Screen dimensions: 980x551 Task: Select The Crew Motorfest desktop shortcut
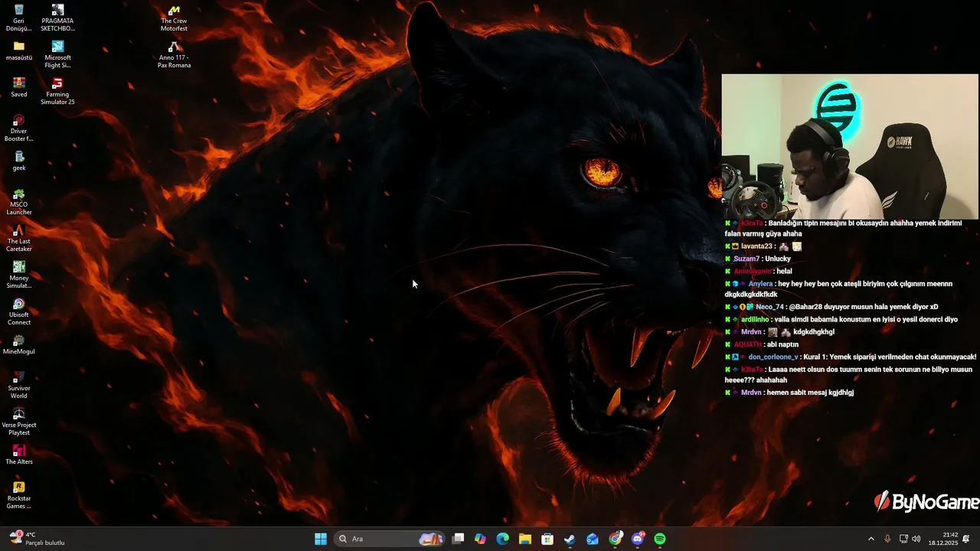pyautogui.click(x=174, y=18)
